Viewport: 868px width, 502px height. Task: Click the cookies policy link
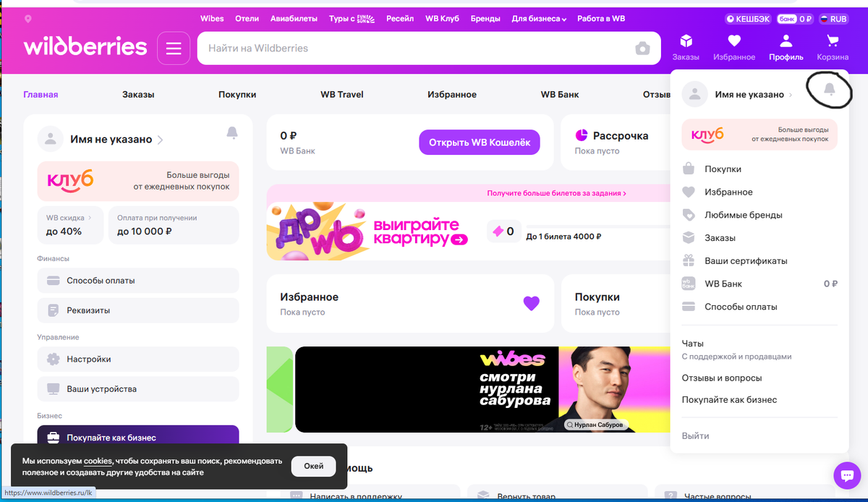pyautogui.click(x=98, y=461)
